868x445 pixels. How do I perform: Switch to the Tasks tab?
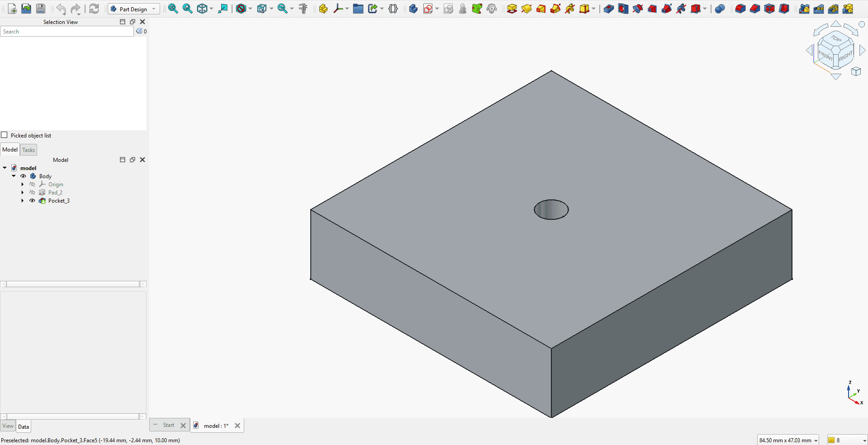click(x=28, y=150)
